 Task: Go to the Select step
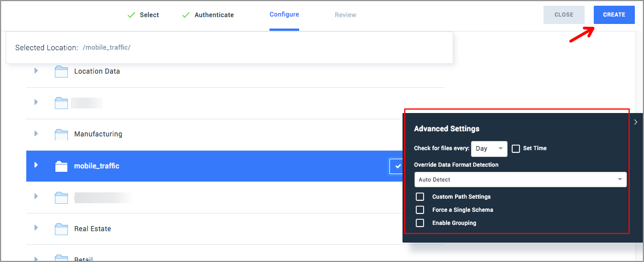[149, 15]
